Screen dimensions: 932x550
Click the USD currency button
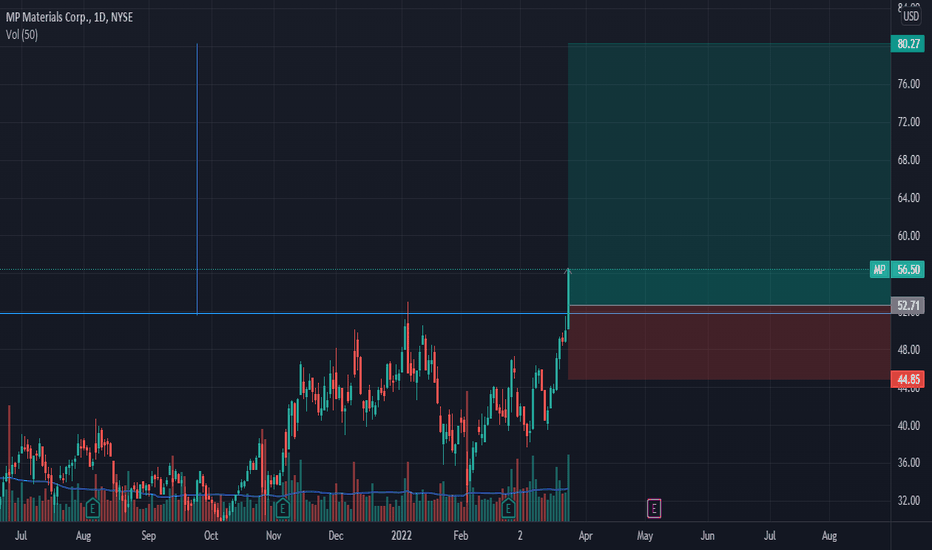point(911,16)
